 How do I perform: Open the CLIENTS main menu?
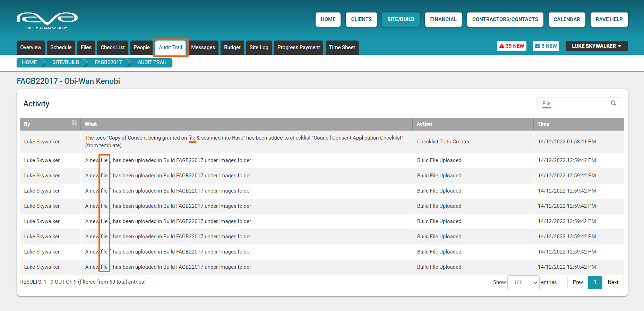pyautogui.click(x=361, y=19)
